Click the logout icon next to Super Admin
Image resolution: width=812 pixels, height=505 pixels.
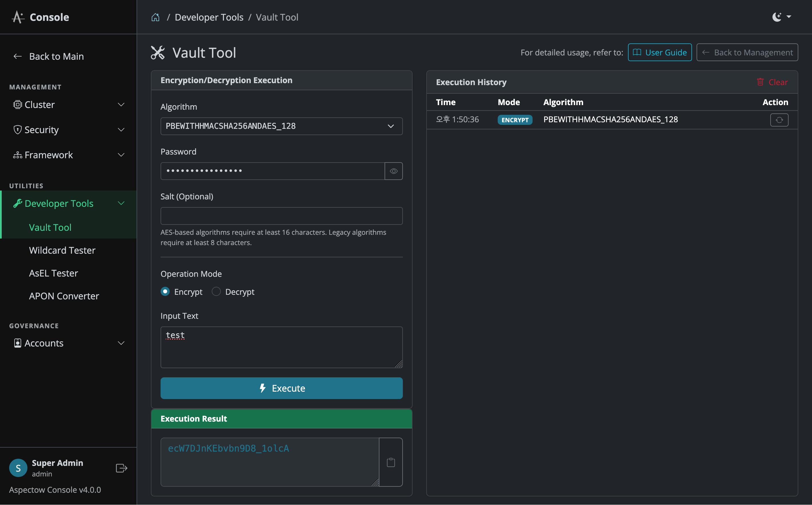coord(122,468)
